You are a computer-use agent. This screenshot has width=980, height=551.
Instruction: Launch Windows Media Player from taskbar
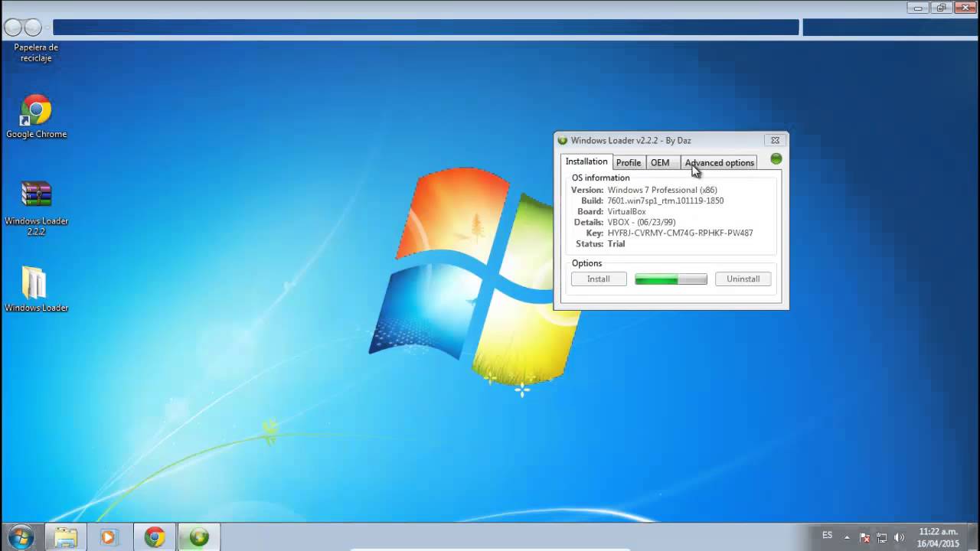coord(108,537)
